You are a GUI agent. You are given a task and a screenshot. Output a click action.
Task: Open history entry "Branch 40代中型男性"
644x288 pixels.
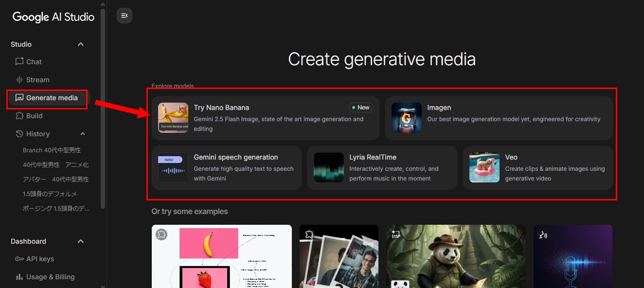[52, 150]
